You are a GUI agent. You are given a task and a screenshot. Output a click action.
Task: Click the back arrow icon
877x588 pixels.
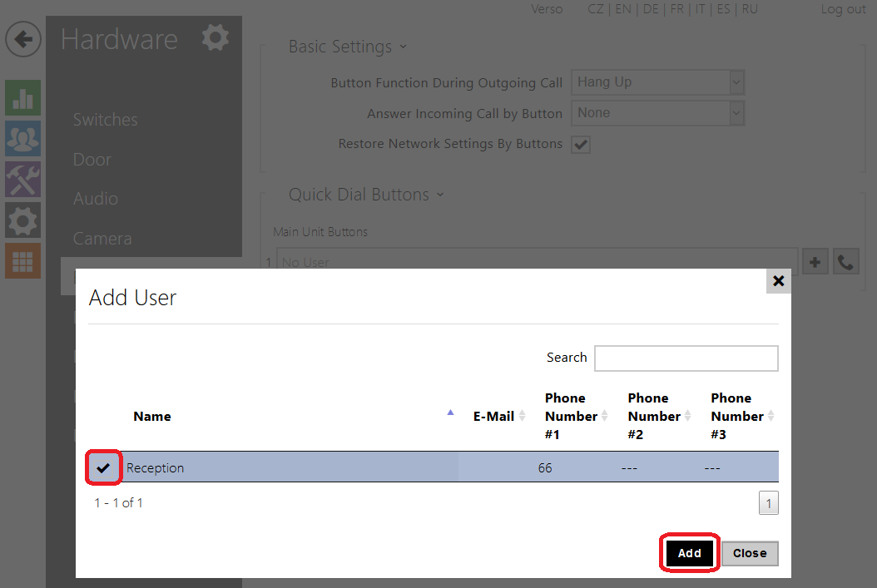(23, 39)
